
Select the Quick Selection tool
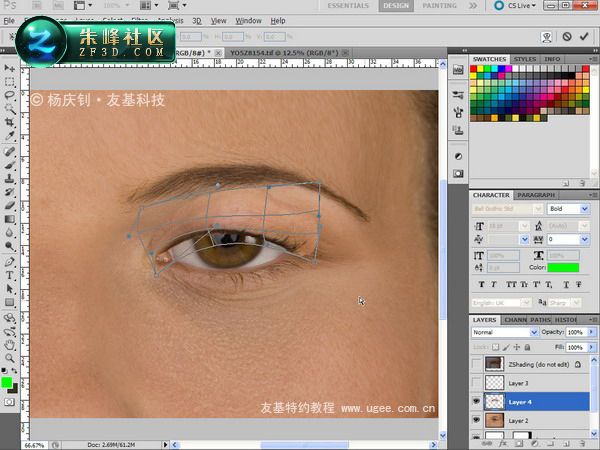click(x=10, y=109)
